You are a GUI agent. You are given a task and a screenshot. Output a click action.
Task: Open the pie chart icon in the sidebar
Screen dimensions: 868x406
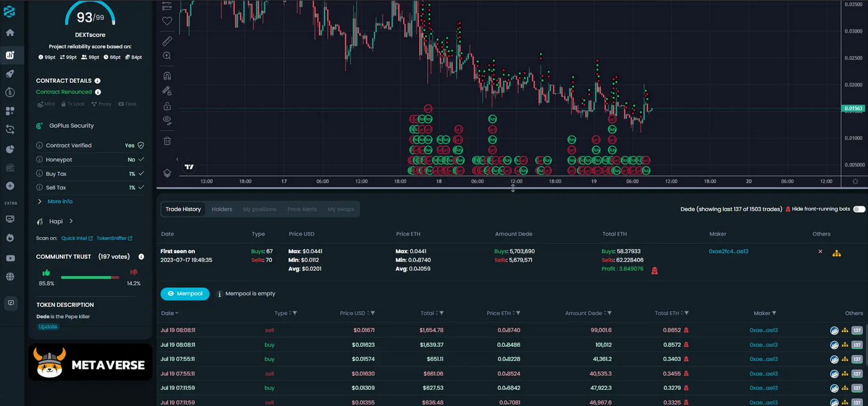pyautogui.click(x=10, y=149)
